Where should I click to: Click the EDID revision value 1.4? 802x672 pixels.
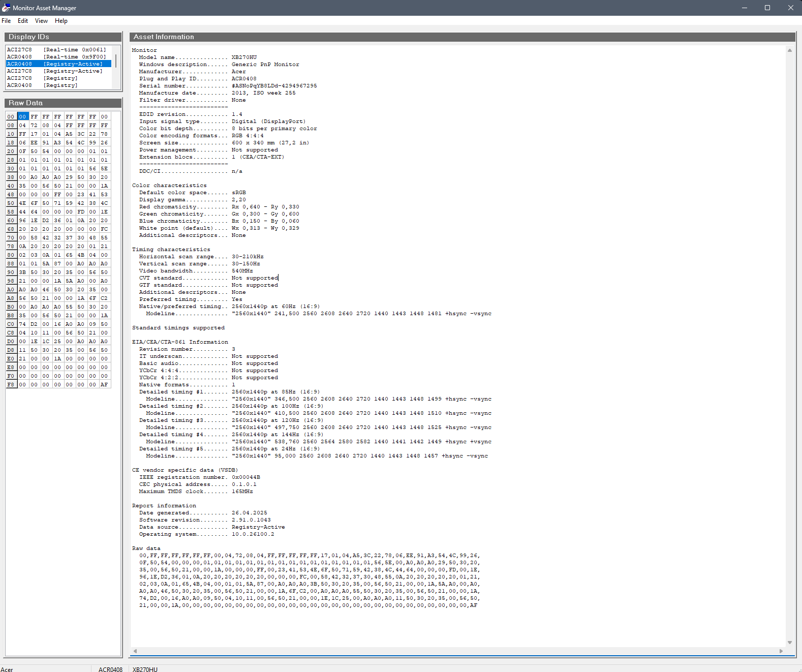pyautogui.click(x=237, y=114)
